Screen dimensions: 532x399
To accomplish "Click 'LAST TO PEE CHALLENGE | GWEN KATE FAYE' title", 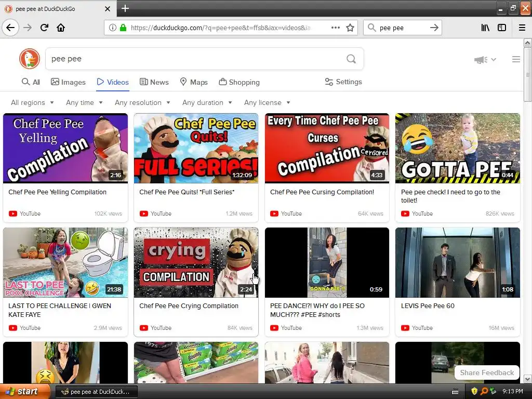I will coord(60,310).
